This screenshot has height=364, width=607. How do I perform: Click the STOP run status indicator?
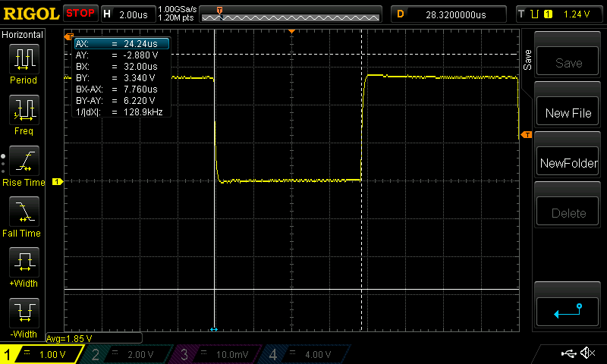[80, 13]
